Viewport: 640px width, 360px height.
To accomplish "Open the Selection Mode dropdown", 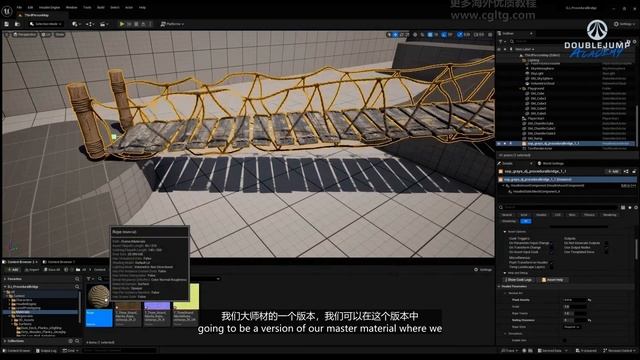I will pos(46,24).
